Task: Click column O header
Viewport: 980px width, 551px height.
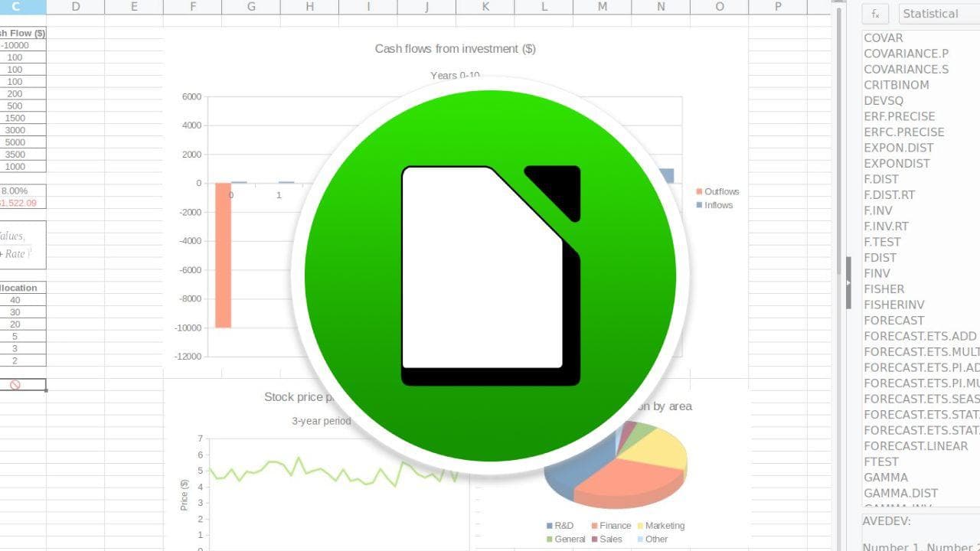Action: click(720, 7)
